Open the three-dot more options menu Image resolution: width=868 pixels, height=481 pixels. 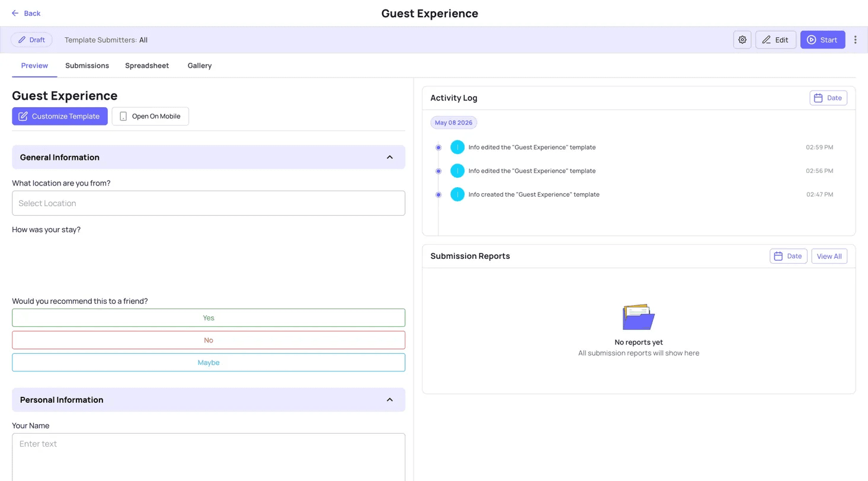point(855,40)
